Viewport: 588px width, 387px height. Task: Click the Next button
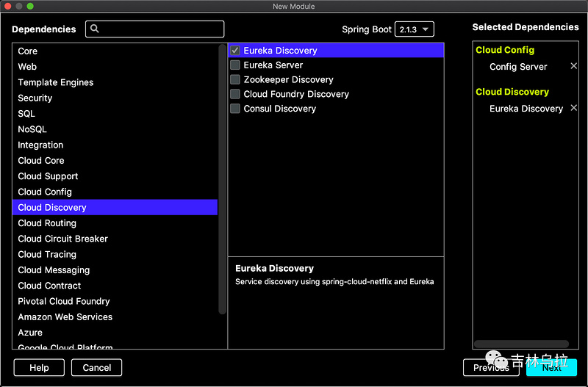(551, 367)
